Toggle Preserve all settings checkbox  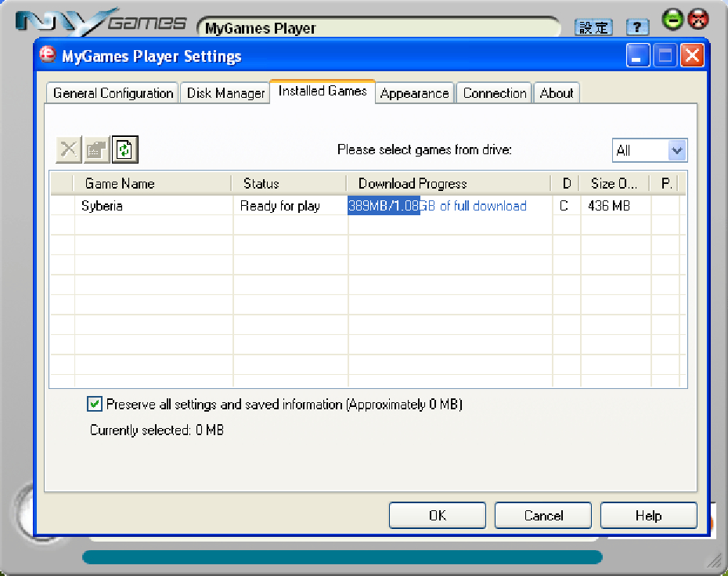point(95,404)
